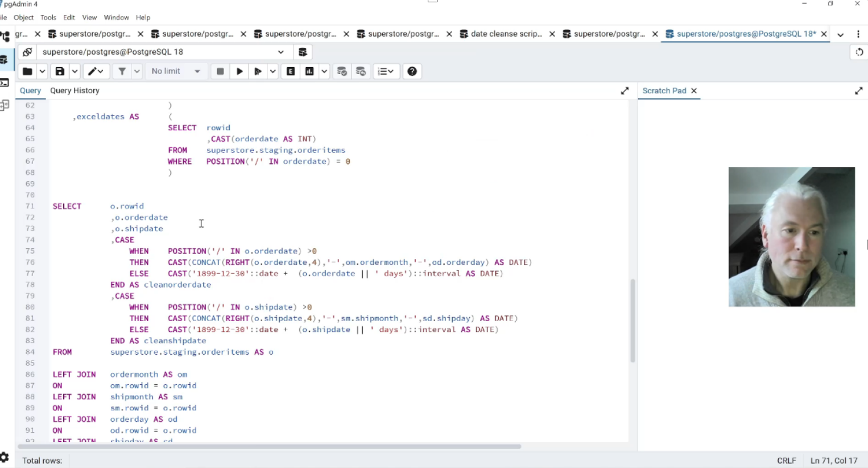
Task: Expand the superstore connection dropdown
Action: point(280,52)
